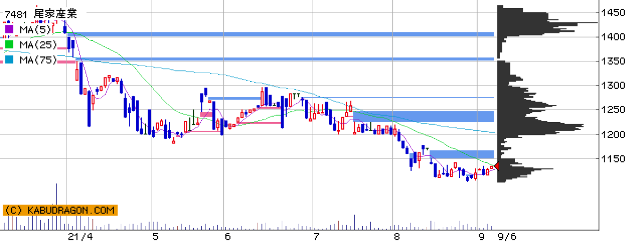Click the (C) KABUDRAGON.COM copyright label
The width and height of the screenshot is (644, 243).
coord(59,210)
